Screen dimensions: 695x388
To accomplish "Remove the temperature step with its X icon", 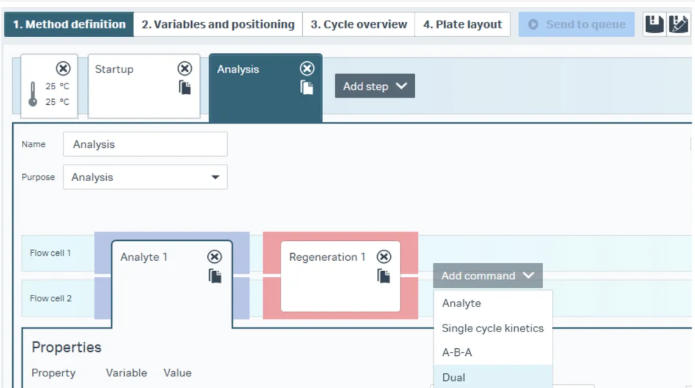I will click(63, 69).
